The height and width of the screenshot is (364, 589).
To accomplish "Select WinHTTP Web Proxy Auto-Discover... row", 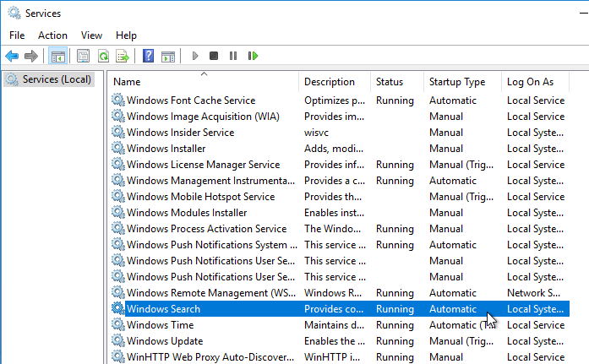I will [x=340, y=356].
